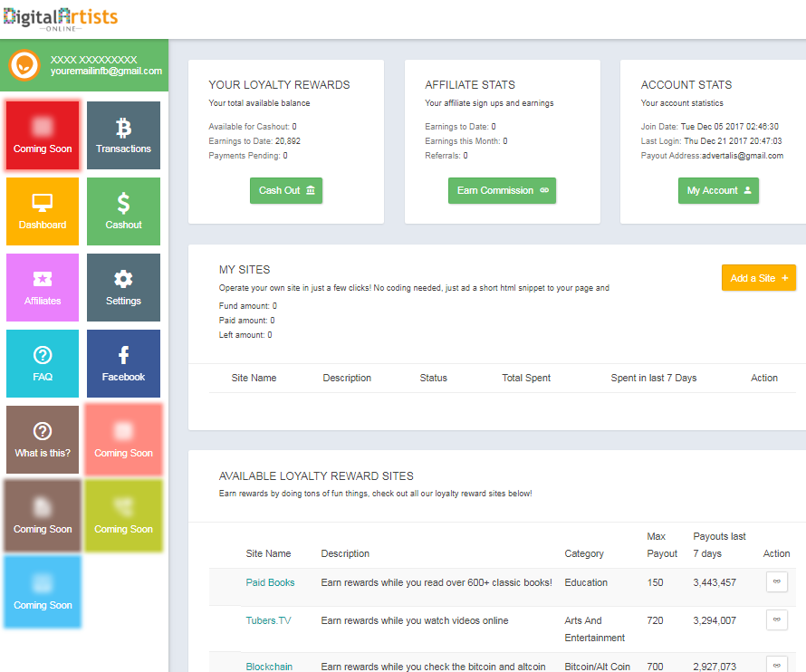The height and width of the screenshot is (672, 806).
Task: Click the link action icon for Blockchain
Action: pyautogui.click(x=777, y=665)
